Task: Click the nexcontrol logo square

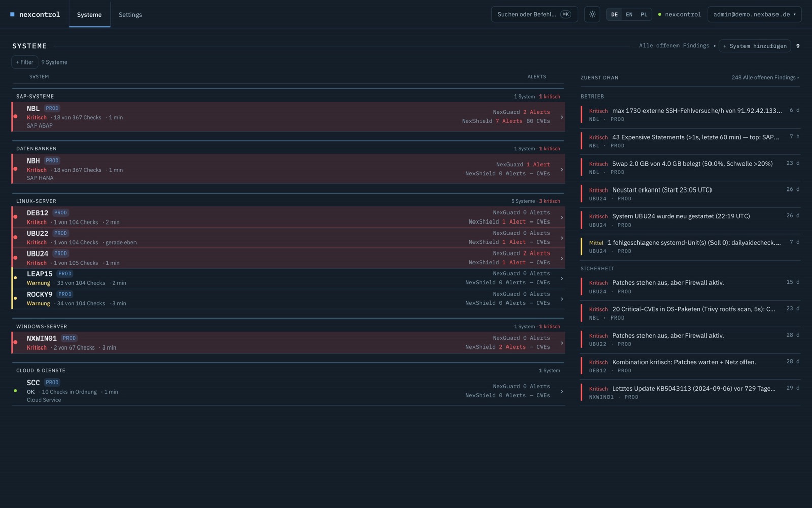Action: point(12,14)
